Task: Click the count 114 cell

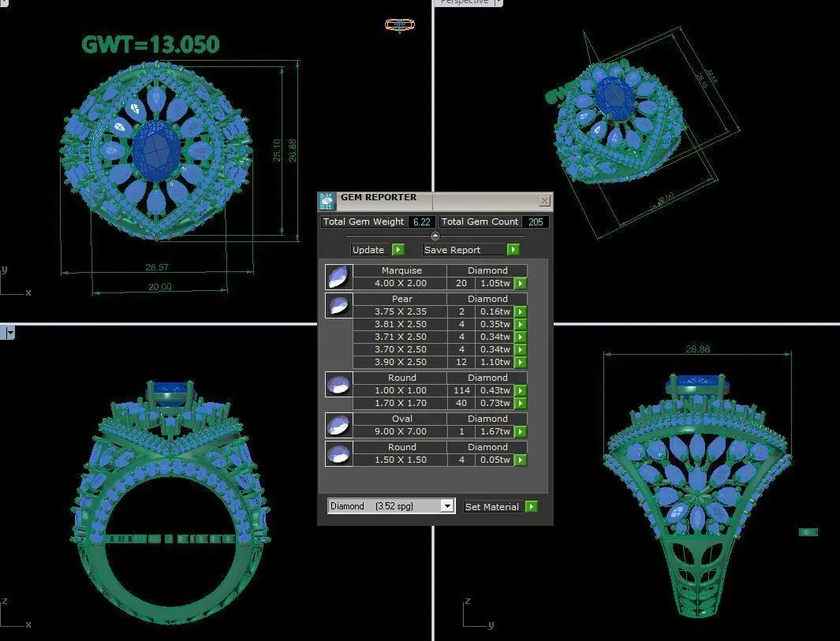Action: point(461,390)
